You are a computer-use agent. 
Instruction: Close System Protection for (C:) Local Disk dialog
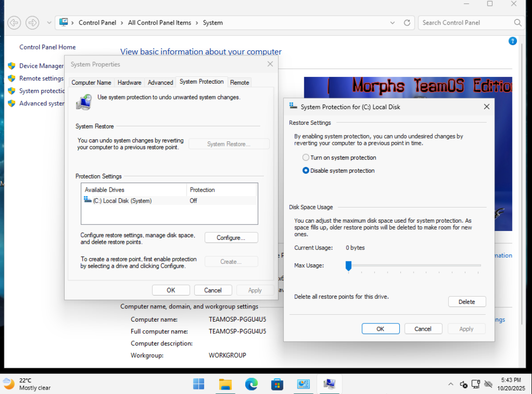coord(486,107)
